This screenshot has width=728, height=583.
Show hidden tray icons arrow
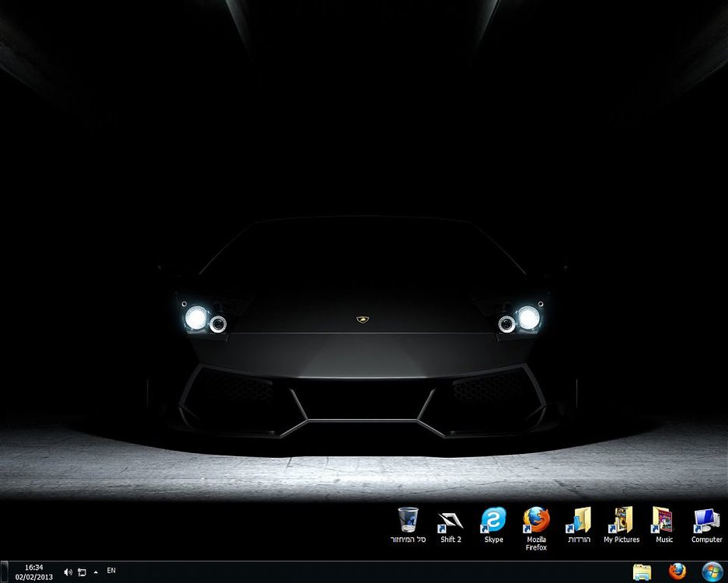pyautogui.click(x=96, y=572)
